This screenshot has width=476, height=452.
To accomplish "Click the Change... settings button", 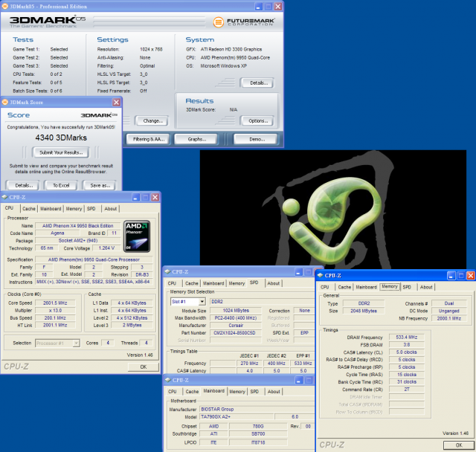I will click(x=151, y=120).
